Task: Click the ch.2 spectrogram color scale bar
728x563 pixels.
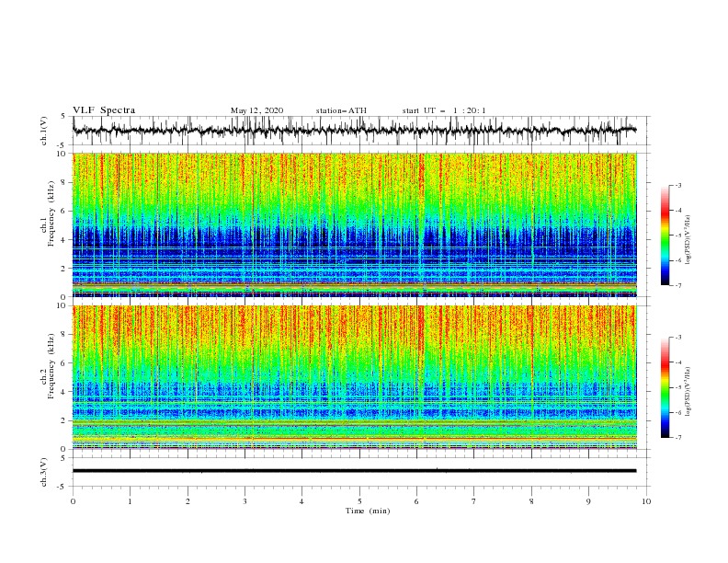Action: [665, 387]
